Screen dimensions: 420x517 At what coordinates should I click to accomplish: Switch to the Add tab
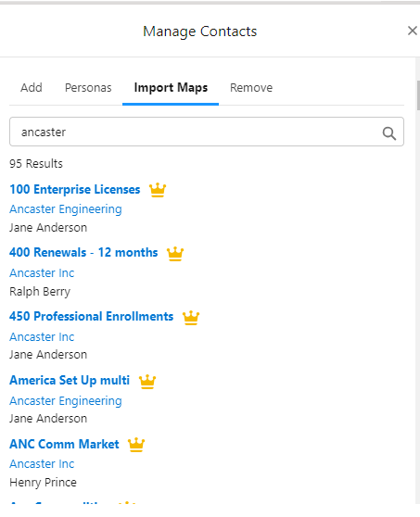(32, 88)
